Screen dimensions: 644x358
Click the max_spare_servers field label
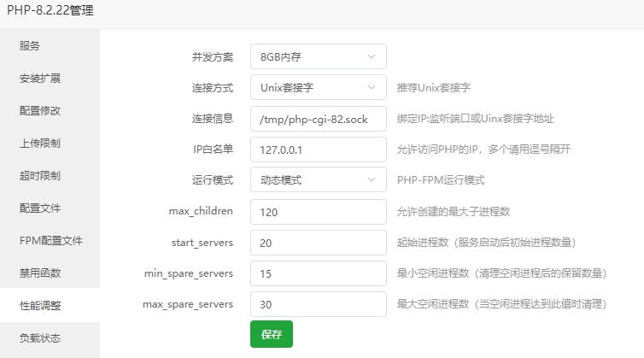[x=188, y=304]
